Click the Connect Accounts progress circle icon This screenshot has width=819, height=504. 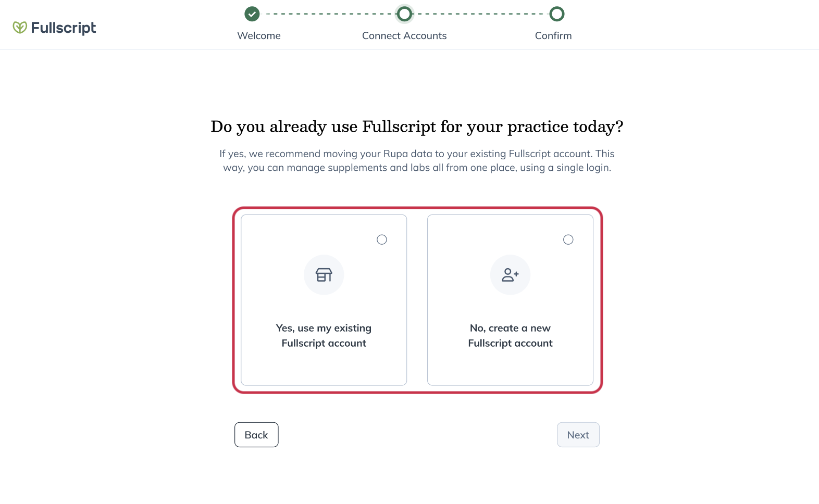[x=404, y=14]
